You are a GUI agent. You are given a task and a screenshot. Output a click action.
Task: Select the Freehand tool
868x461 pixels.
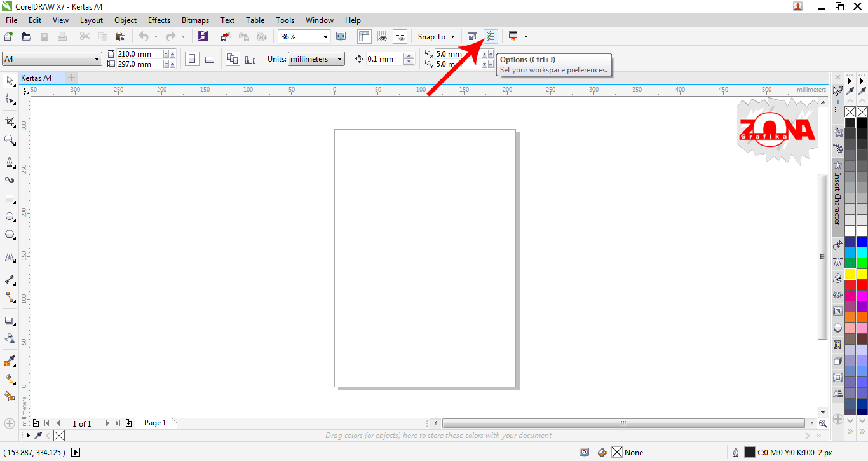point(10,162)
